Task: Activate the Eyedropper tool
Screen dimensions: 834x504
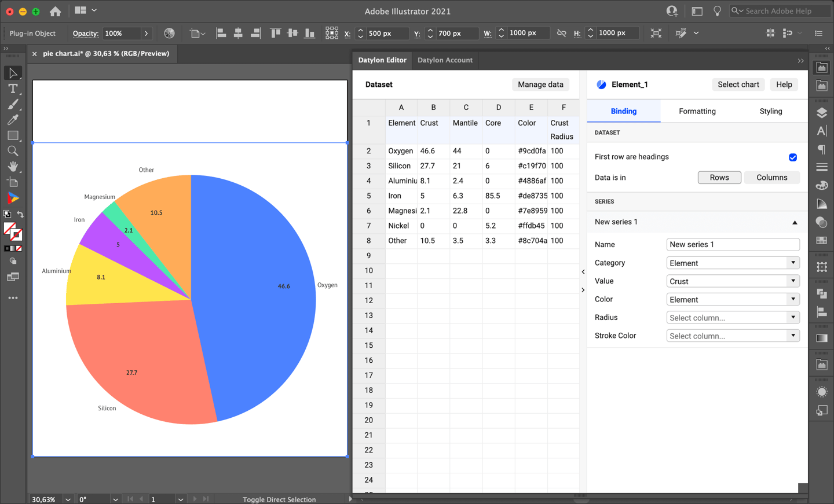Action: [12, 120]
